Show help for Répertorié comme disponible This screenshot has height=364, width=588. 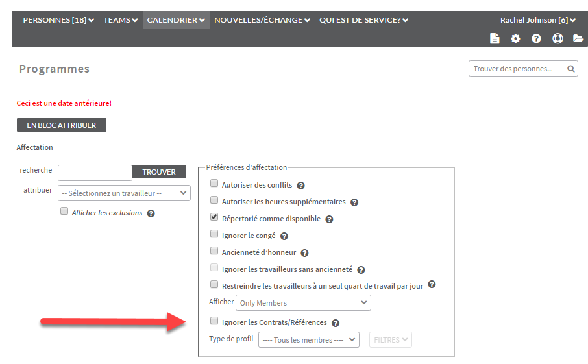[329, 219]
